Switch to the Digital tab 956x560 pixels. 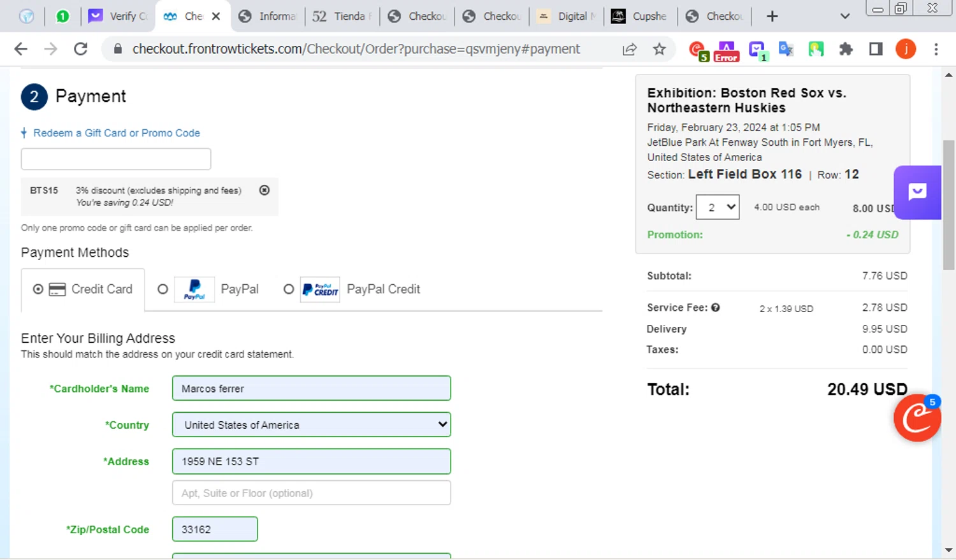coord(567,16)
